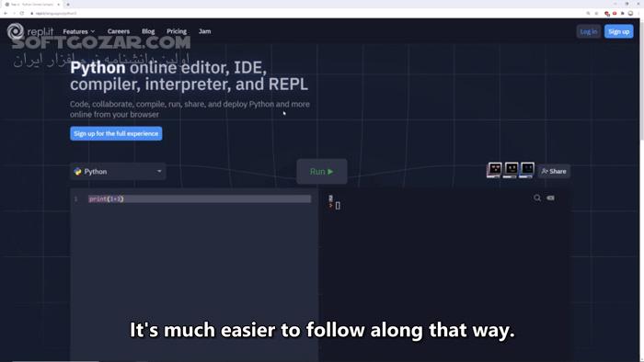Click browser forward arrow
The width and height of the screenshot is (644, 362).
tap(14, 13)
